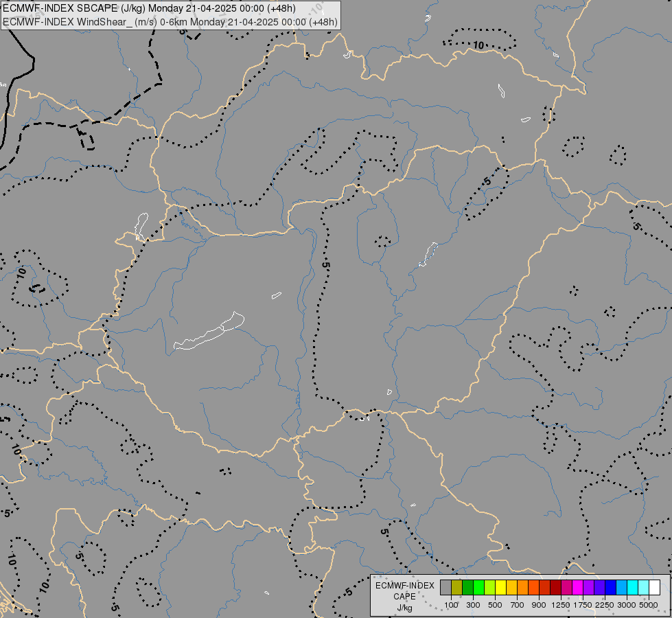Pick the cyan swatch after 3000
Screen dimensions: 672x618
pyautogui.click(x=633, y=588)
